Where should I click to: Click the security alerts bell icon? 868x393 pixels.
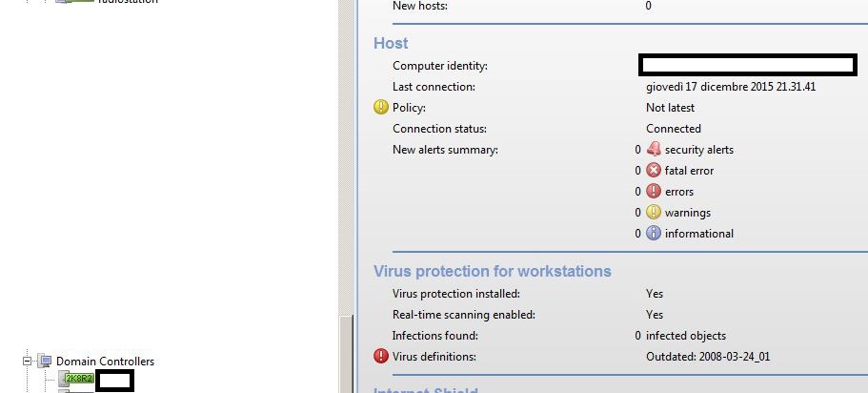654,149
